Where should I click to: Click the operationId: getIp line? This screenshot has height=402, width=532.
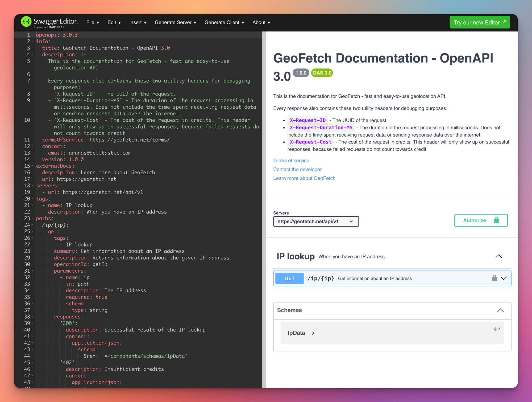(x=81, y=264)
